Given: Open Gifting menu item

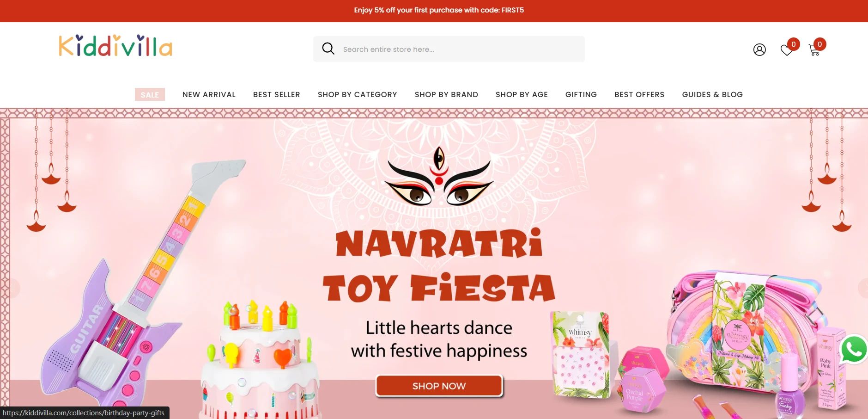Looking at the screenshot, I should [581, 94].
